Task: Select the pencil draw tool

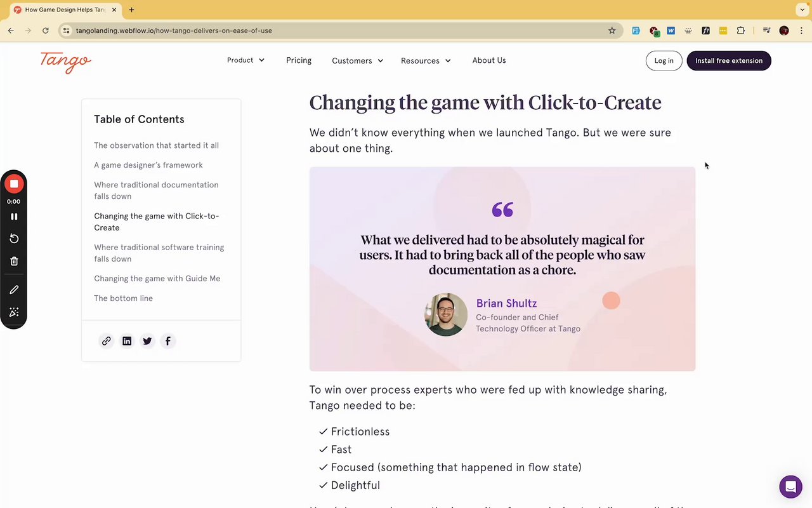Action: click(x=14, y=290)
